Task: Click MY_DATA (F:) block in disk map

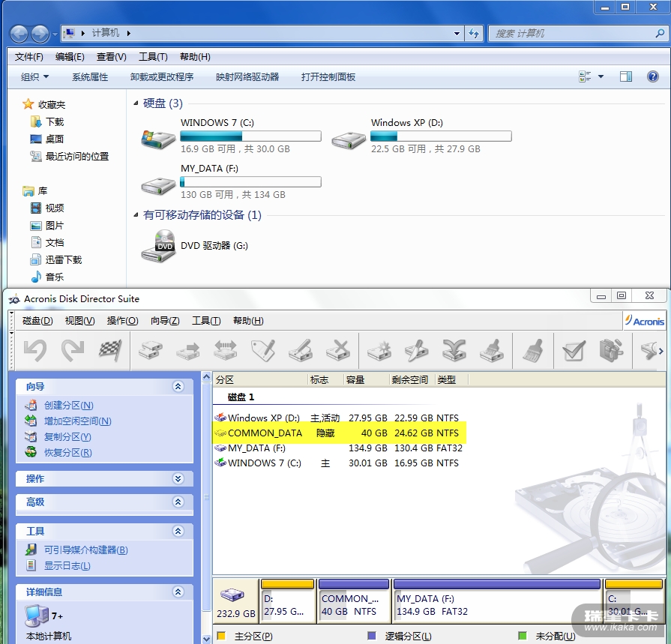Action: (497, 601)
